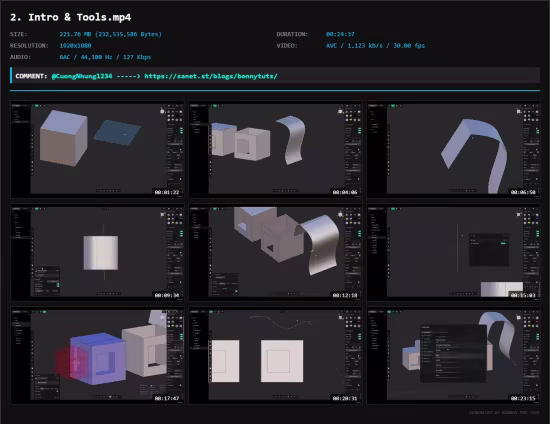The image size is (550, 424).
Task: Click the VIDEO label
Action: pos(287,46)
